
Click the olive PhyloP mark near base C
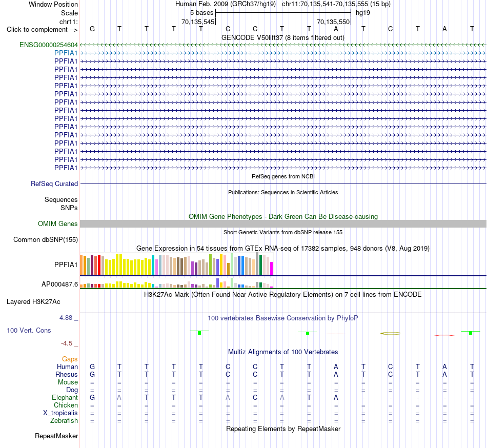tap(391, 334)
